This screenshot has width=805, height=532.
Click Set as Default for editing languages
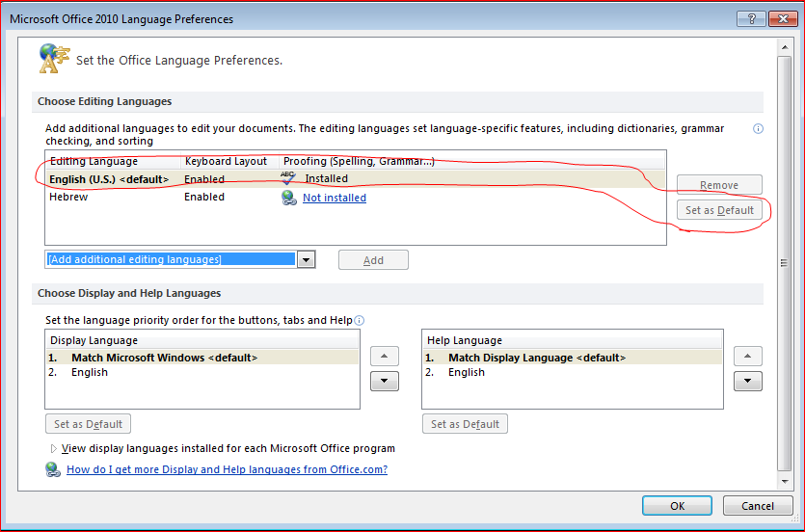coord(719,210)
